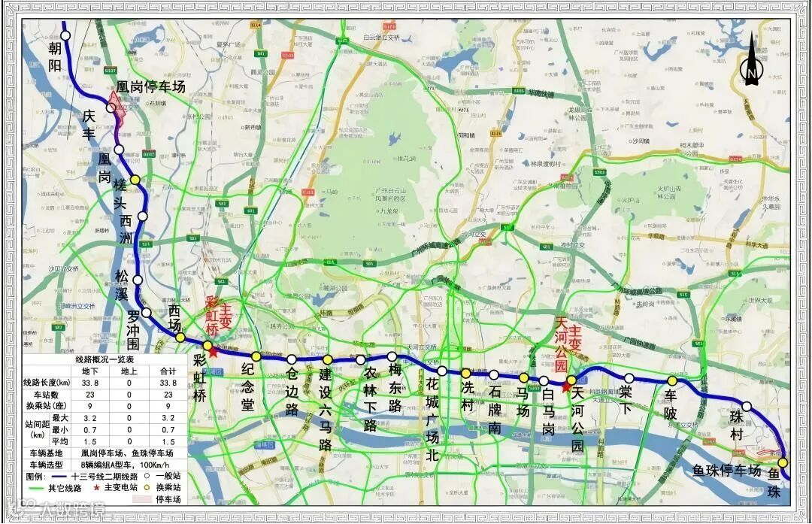The image size is (812, 524).
Task: Click the red 彩虹桥主变 label text
Action: [x=218, y=317]
